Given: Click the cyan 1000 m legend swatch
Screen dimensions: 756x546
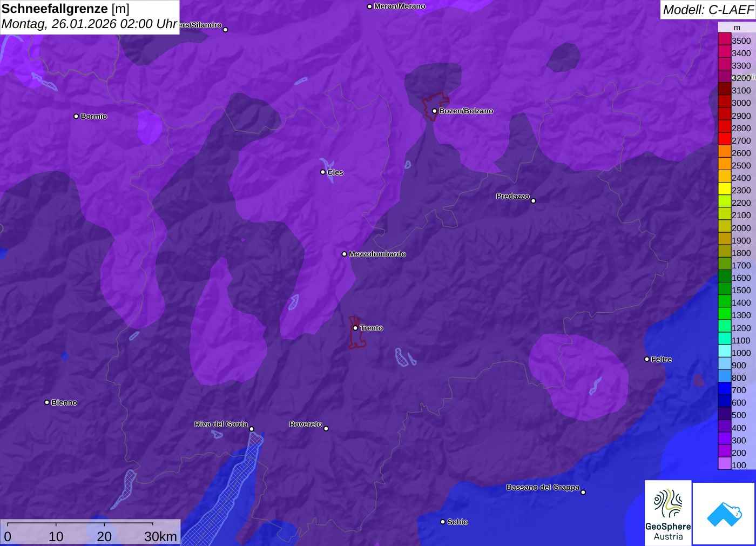Looking at the screenshot, I should [x=724, y=353].
